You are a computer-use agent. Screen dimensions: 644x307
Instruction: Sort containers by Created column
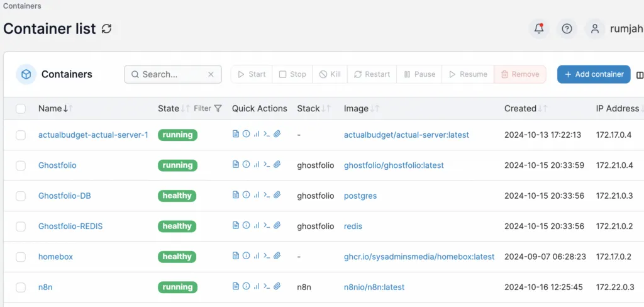tap(520, 108)
